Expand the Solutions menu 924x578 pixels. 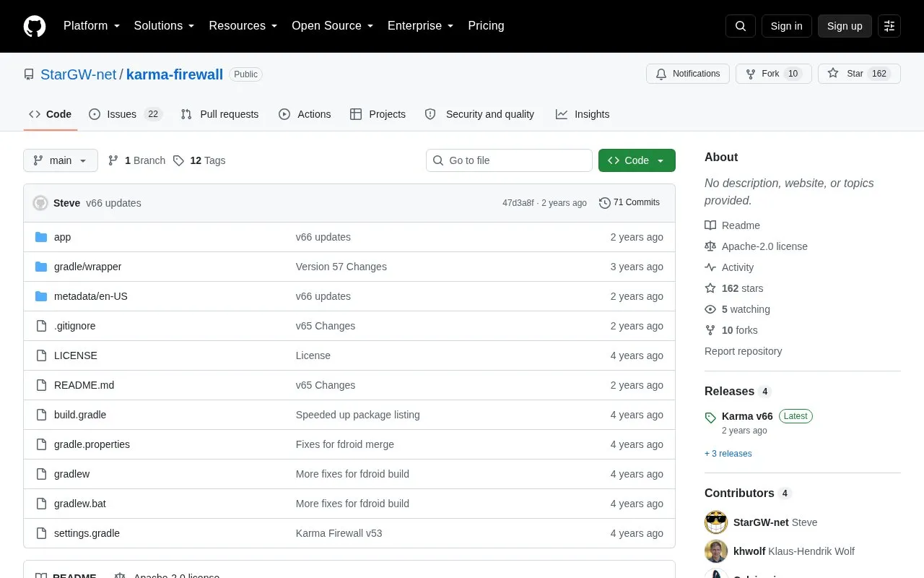pyautogui.click(x=165, y=26)
